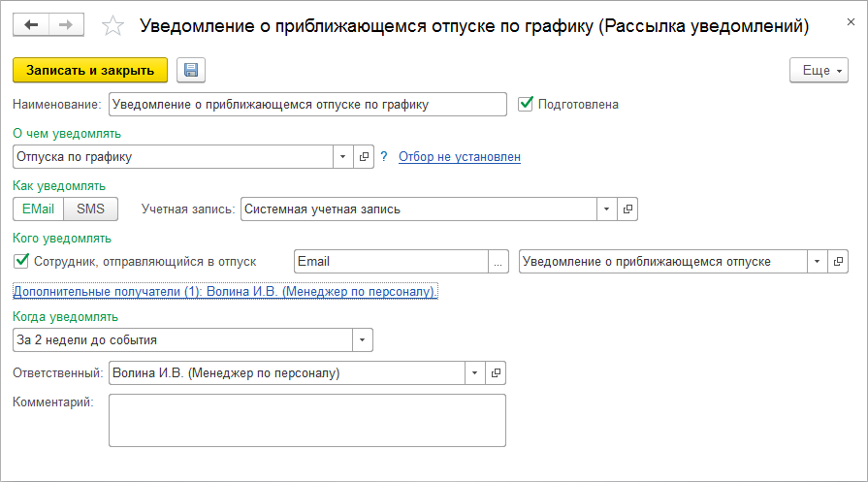Image resolution: width=868 pixels, height=482 pixels.
Task: Select the EMail notification toggle
Action: pos(38,209)
